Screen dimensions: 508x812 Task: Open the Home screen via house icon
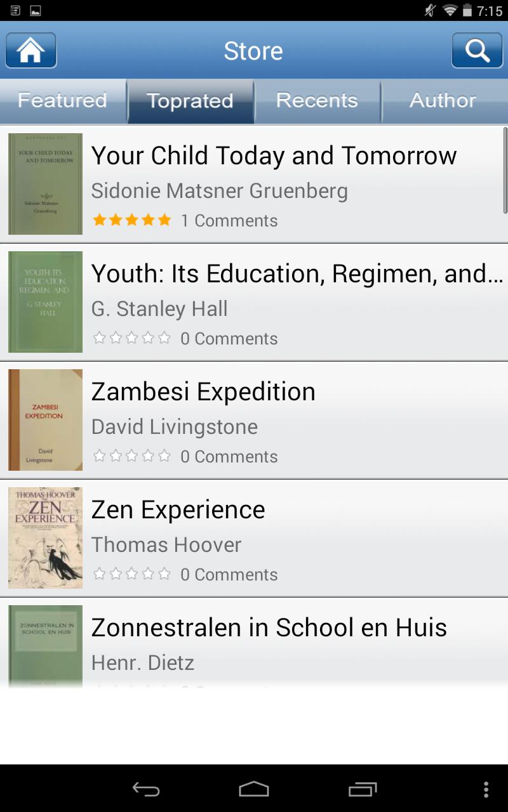pyautogui.click(x=30, y=50)
